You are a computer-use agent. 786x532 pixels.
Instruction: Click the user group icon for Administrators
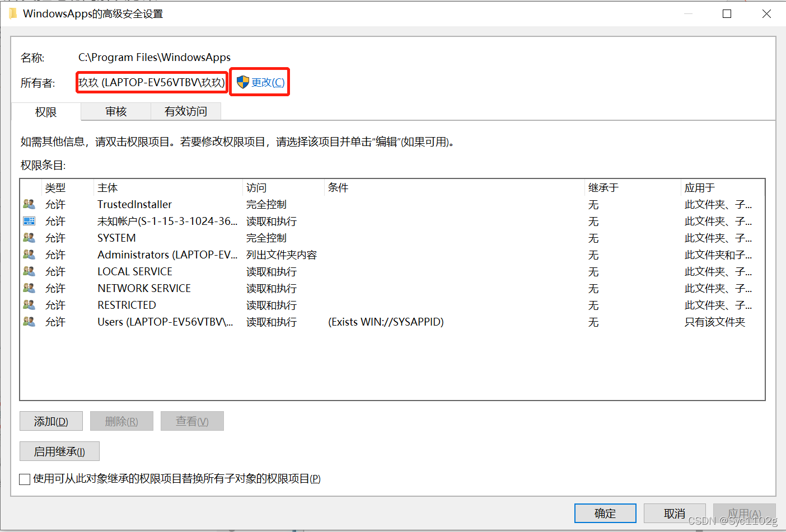29,255
